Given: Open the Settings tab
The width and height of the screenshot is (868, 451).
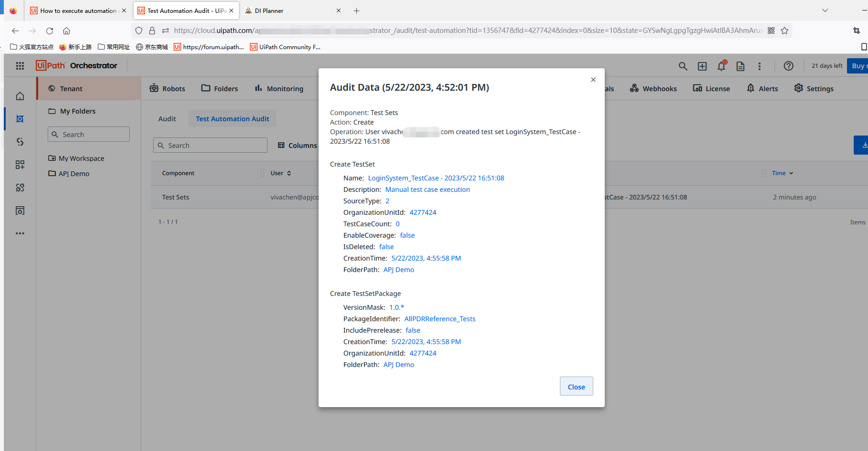Looking at the screenshot, I should coord(814,89).
